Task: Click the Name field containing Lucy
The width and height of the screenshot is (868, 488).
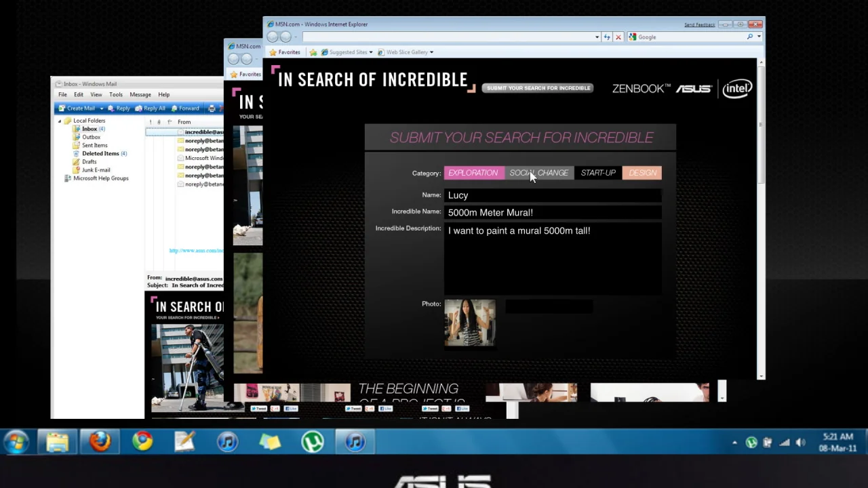Action: click(x=553, y=195)
